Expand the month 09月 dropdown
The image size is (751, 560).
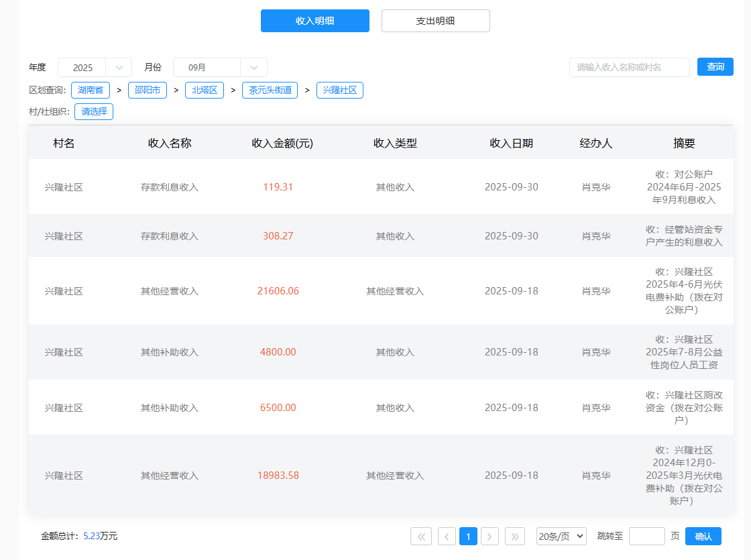220,68
